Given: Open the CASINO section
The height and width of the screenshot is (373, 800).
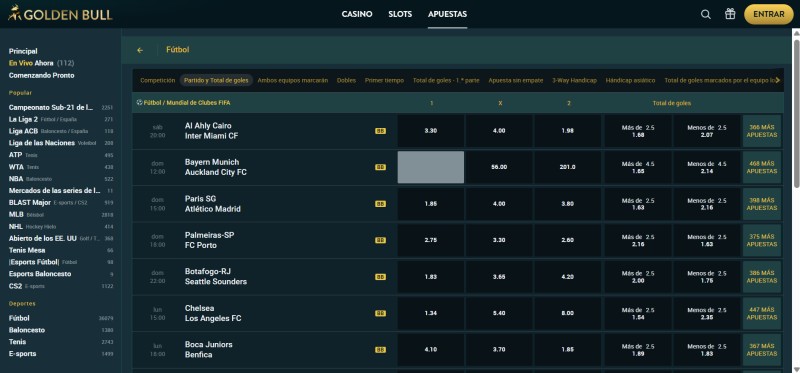Looking at the screenshot, I should [357, 14].
